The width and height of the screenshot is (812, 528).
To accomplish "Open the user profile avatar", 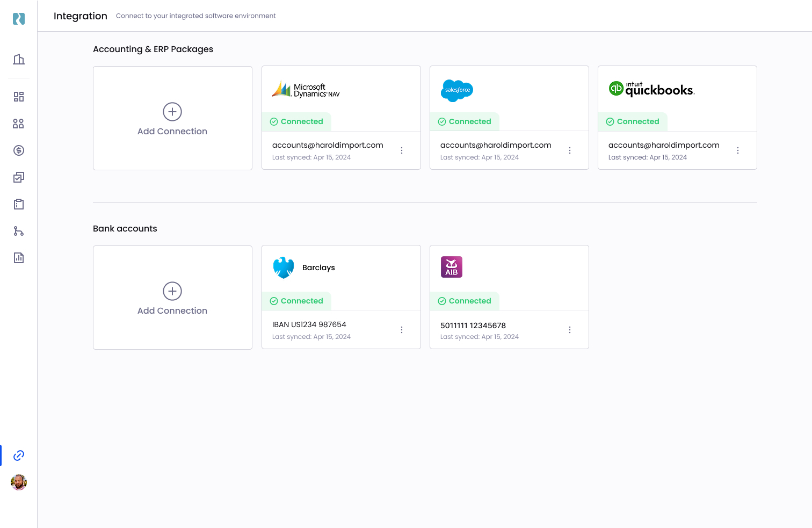I will [x=19, y=482].
